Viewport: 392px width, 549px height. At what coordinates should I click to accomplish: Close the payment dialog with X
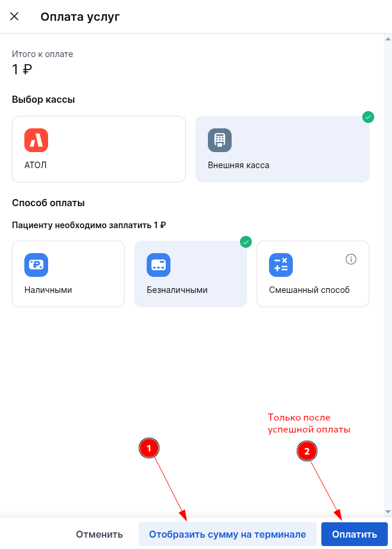tap(14, 17)
